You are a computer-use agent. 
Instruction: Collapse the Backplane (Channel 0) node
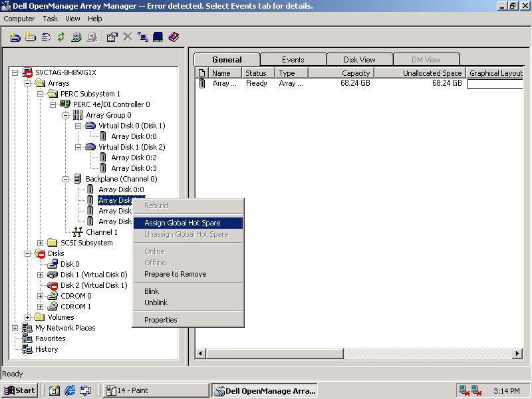(x=65, y=179)
